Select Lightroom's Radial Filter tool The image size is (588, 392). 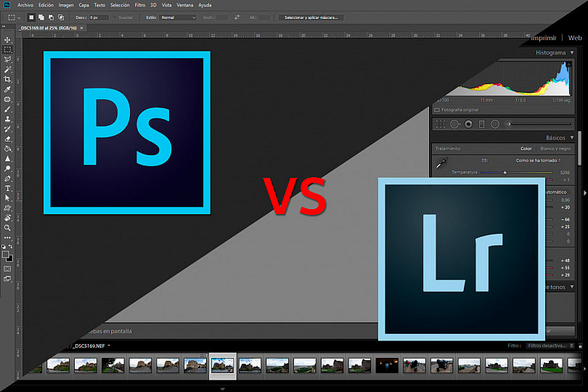click(495, 124)
